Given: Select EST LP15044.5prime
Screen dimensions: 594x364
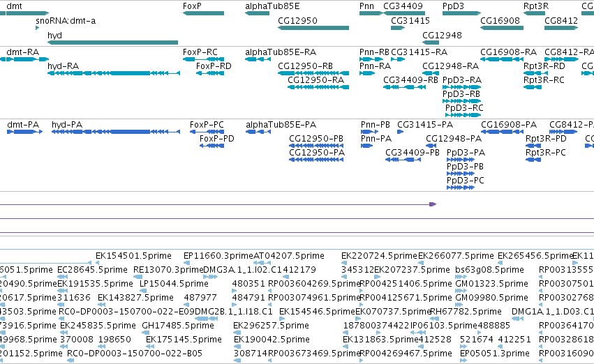Looking at the screenshot, I should (175, 284).
